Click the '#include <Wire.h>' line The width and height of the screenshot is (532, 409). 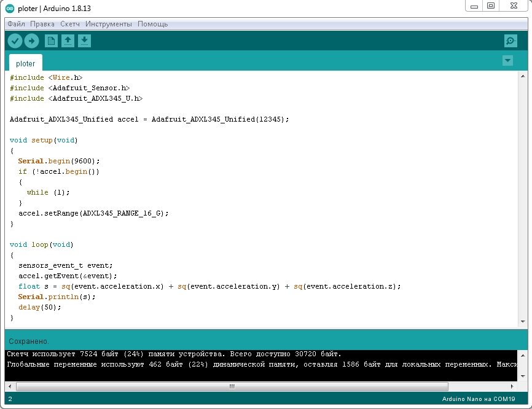(x=46, y=77)
